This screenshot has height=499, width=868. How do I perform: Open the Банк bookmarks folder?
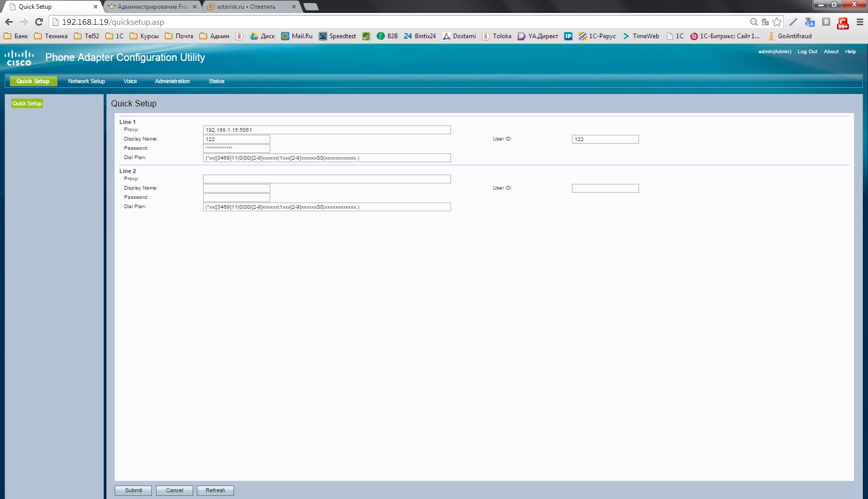coord(16,36)
